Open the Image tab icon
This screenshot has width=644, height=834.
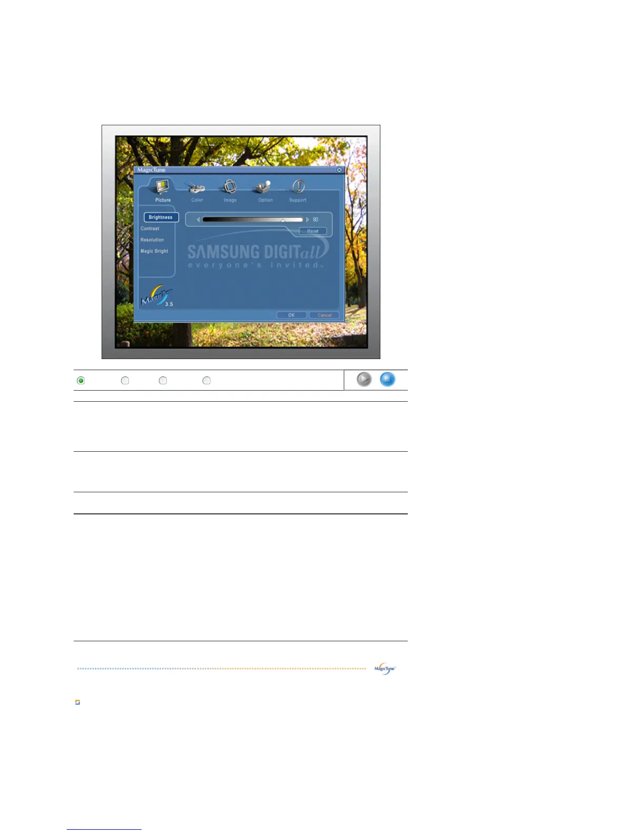(x=230, y=187)
